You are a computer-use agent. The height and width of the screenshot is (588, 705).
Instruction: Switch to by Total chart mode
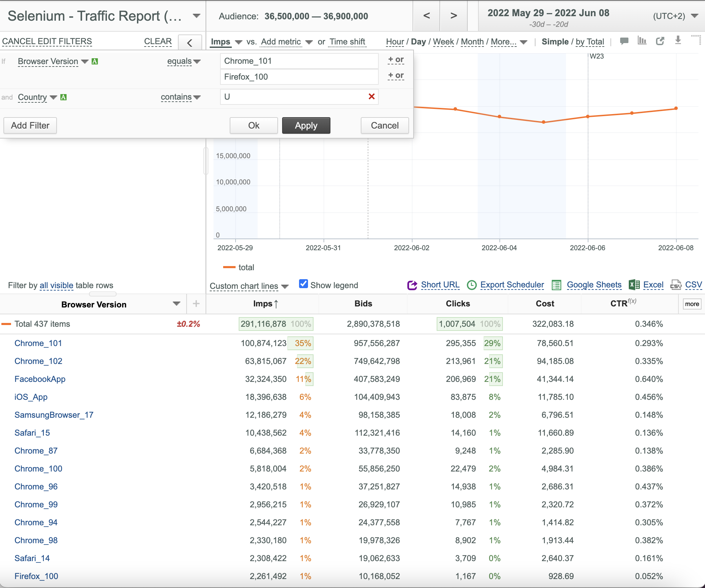(x=590, y=42)
